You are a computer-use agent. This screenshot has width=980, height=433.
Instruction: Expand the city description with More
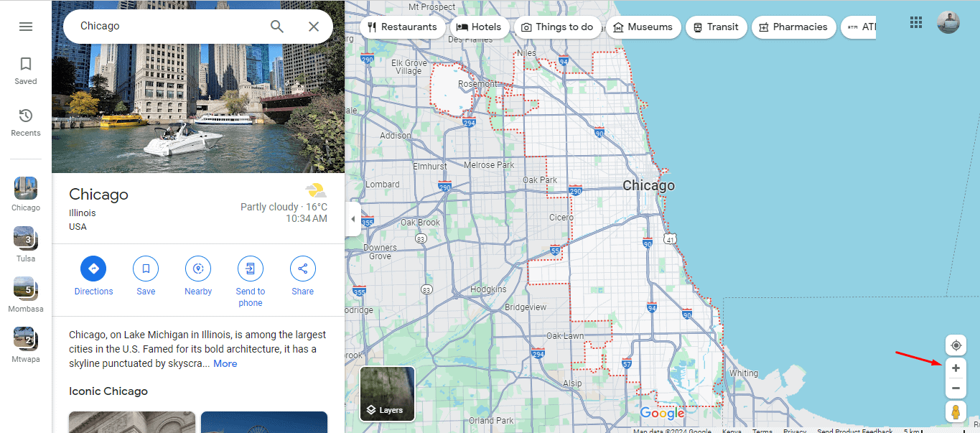pos(225,363)
